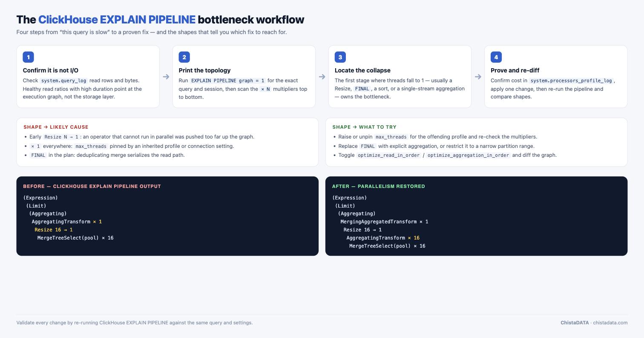The height and width of the screenshot is (338, 644).
Task: Click "(Limit)" in the before code block
Action: 36,206
